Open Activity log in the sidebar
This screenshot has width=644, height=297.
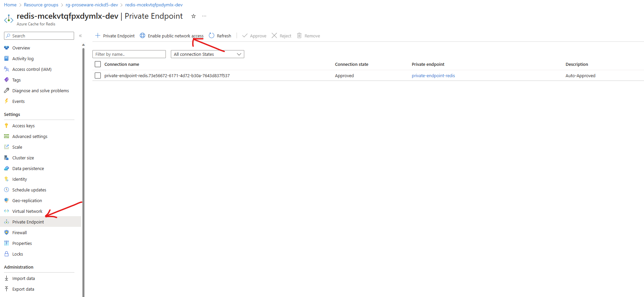point(23,58)
